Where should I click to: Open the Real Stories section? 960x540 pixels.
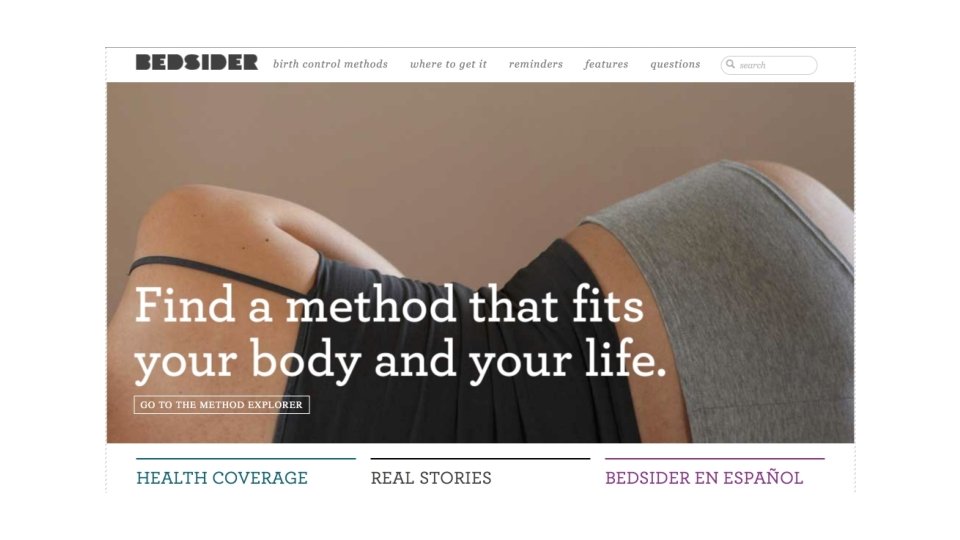tap(431, 478)
